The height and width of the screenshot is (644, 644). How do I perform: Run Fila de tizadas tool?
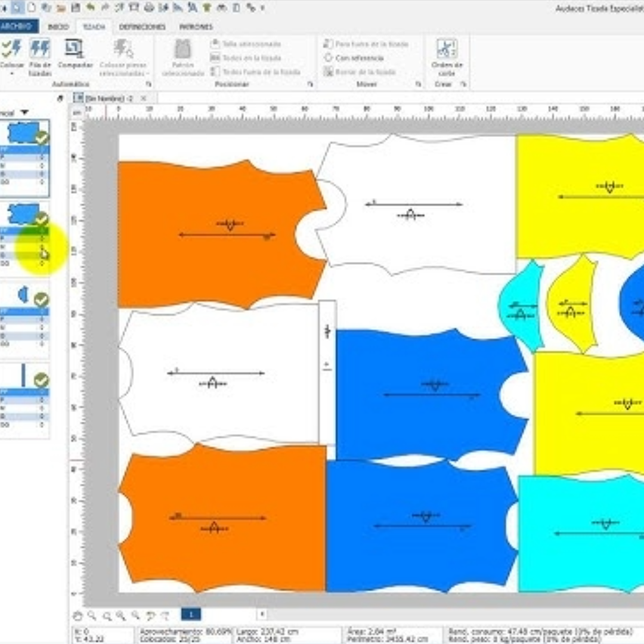click(40, 48)
